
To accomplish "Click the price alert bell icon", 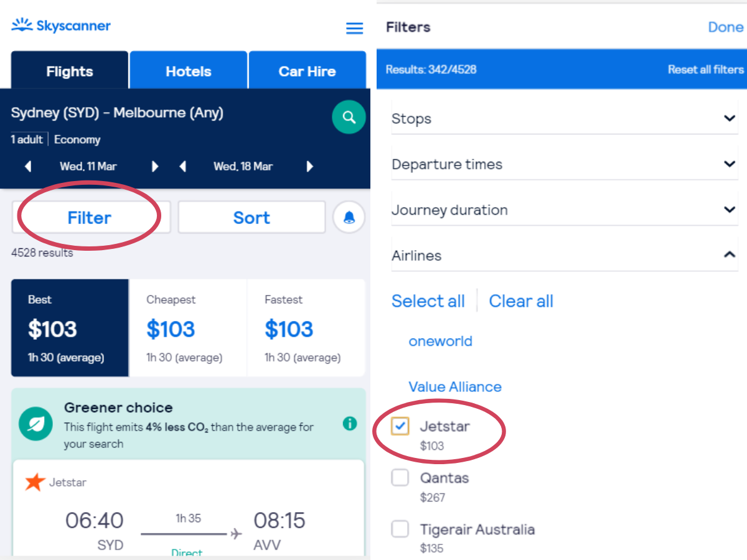I will click(349, 217).
